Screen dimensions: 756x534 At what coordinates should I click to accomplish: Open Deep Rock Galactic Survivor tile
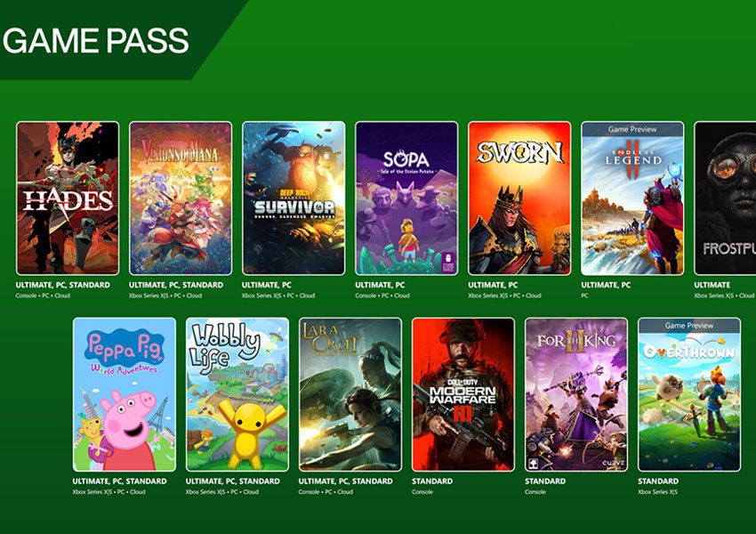[294, 198]
